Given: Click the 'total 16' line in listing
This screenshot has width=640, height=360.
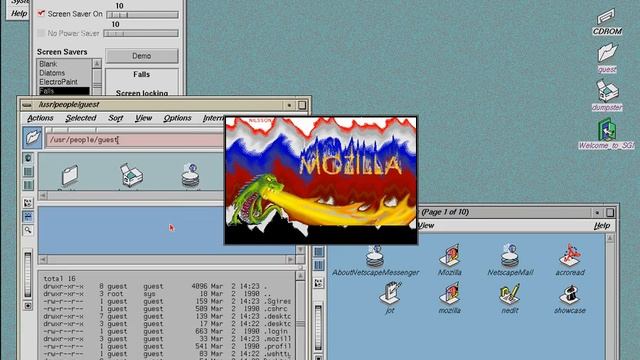Looking at the screenshot, I should (x=60, y=279).
